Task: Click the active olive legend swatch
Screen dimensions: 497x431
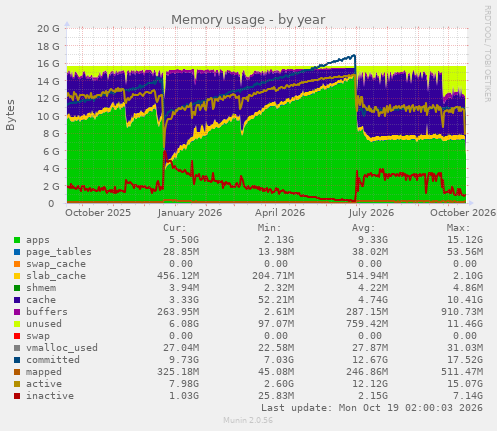Action: (17, 384)
